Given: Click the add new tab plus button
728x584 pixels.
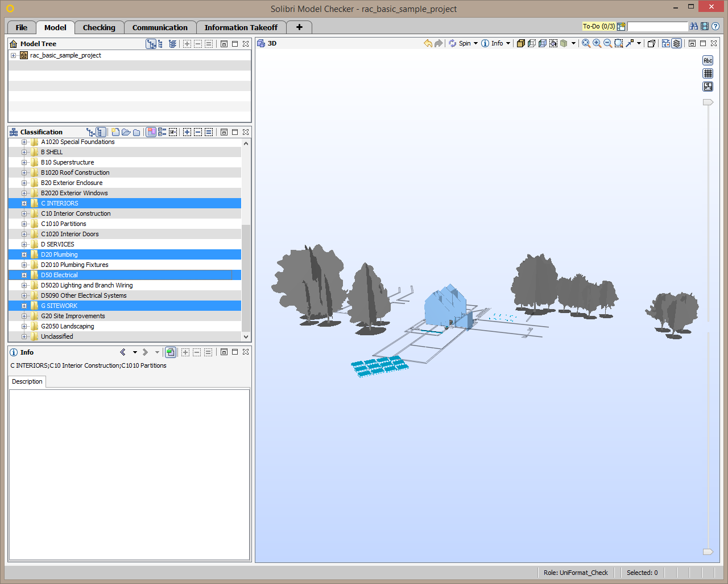Looking at the screenshot, I should tap(299, 27).
